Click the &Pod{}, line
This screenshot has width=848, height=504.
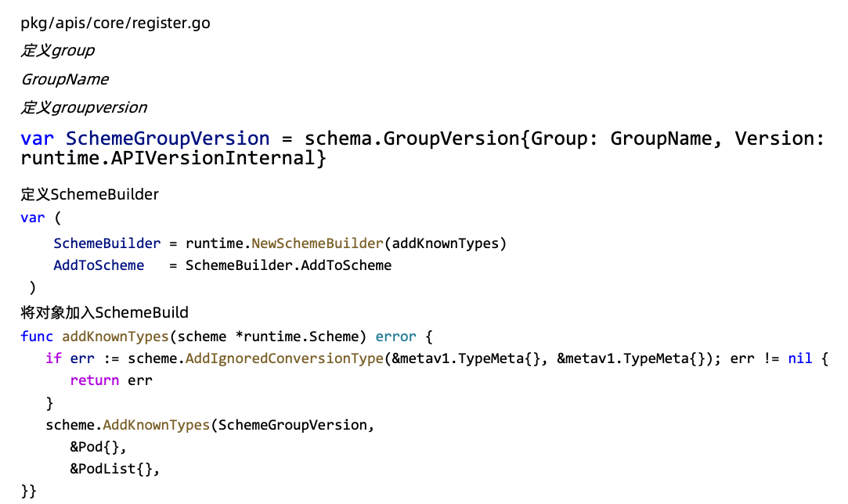[x=98, y=447]
